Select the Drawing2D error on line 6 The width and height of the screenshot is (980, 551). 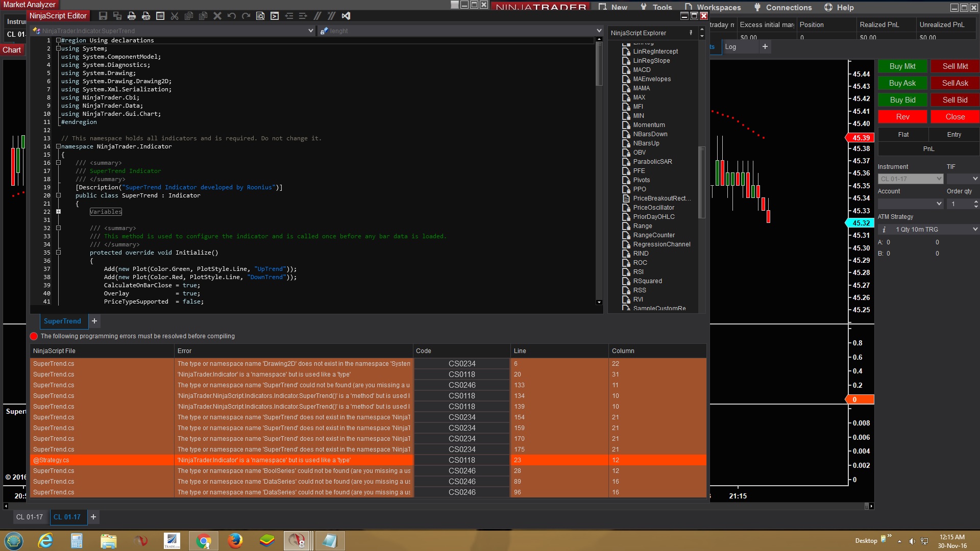coord(368,364)
